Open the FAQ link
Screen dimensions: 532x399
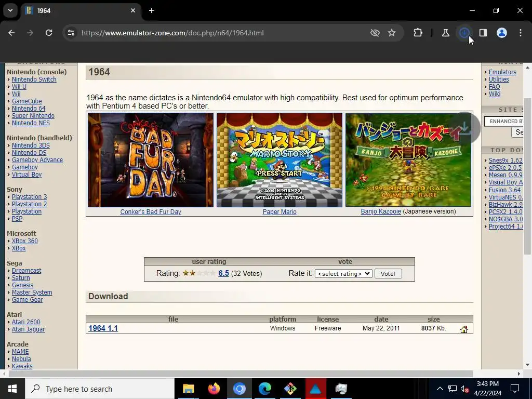pyautogui.click(x=495, y=87)
